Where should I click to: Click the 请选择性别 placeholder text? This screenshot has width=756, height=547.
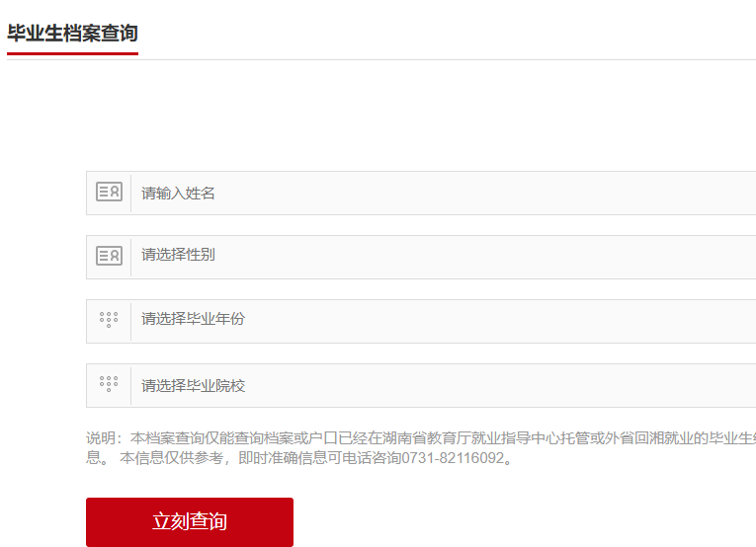[178, 255]
